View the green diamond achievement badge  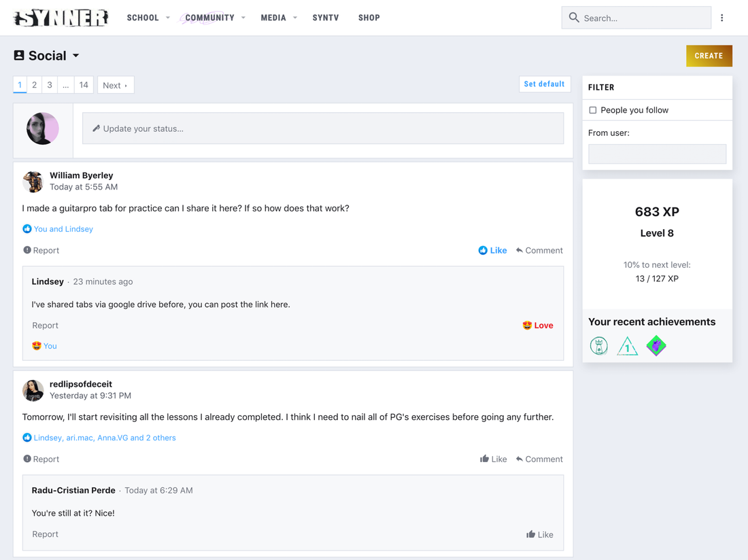pos(656,345)
